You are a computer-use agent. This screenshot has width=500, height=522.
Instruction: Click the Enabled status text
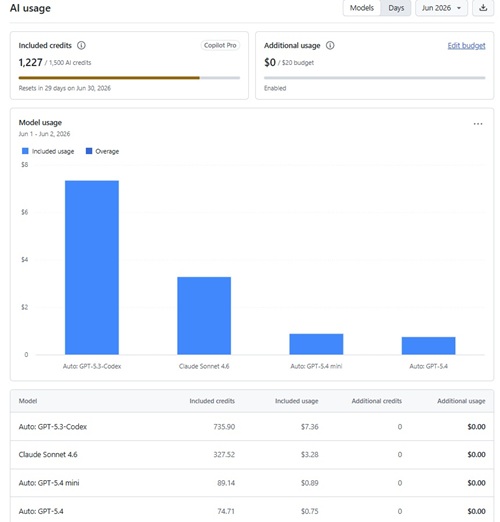point(275,88)
